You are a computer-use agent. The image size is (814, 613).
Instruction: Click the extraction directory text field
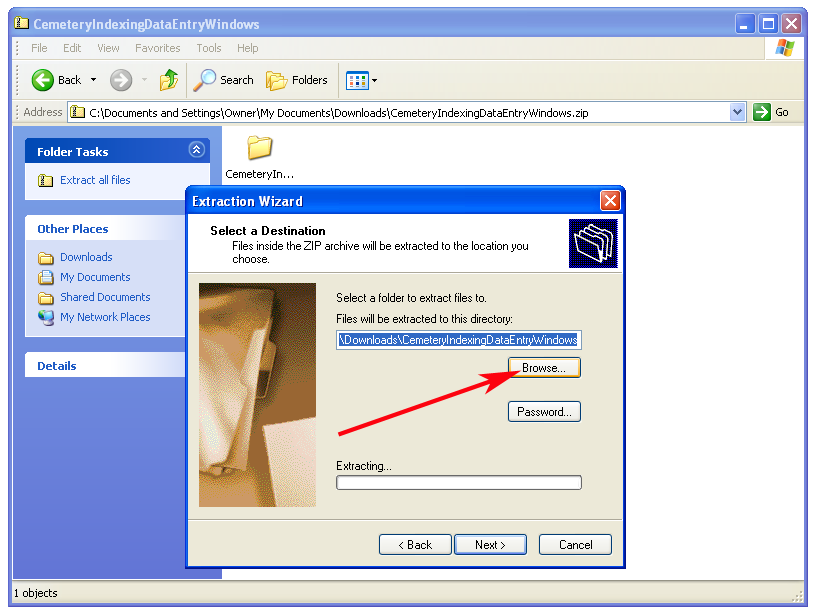tap(458, 340)
